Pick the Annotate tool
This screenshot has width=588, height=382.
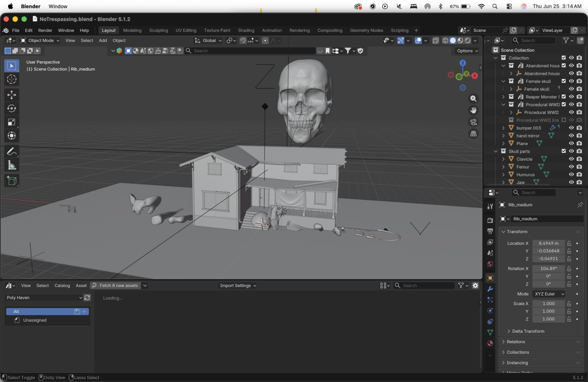[12, 152]
